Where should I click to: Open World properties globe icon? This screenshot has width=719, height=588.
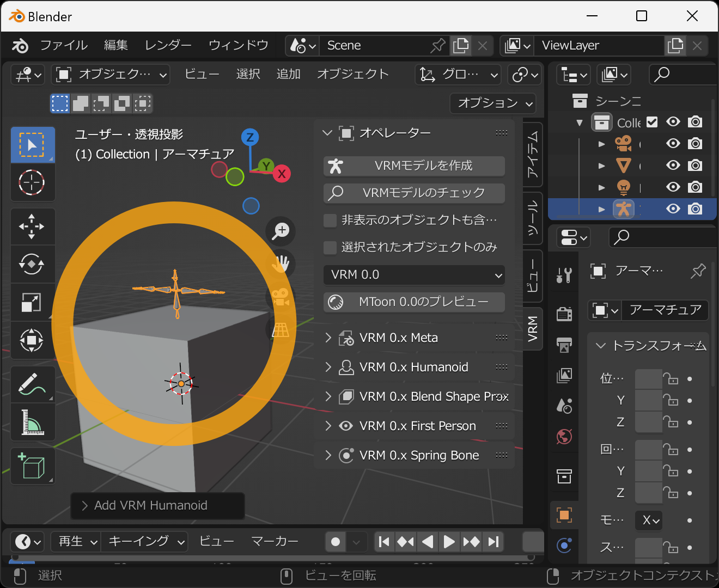tap(564, 437)
